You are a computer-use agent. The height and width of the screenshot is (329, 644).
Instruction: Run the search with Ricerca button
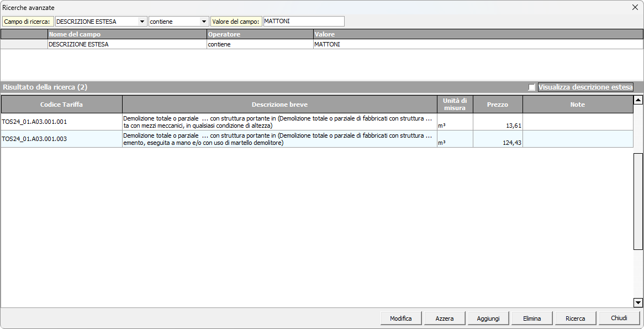[575, 318]
